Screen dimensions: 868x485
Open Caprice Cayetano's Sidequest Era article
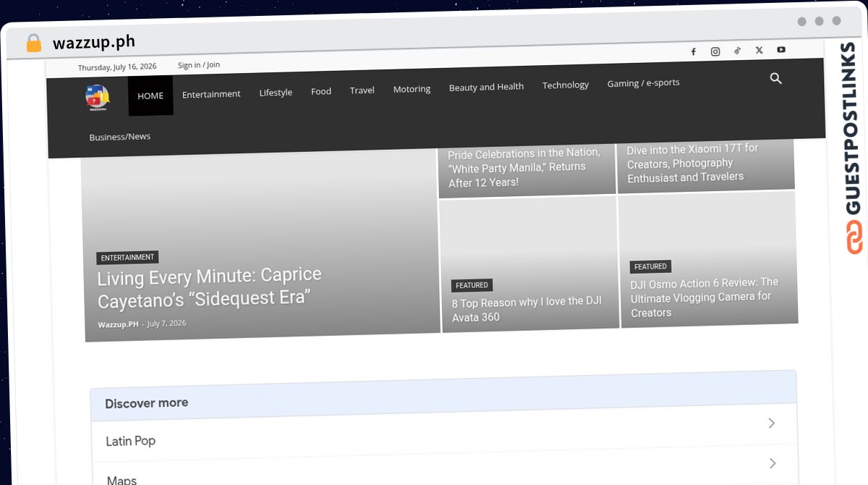click(210, 287)
